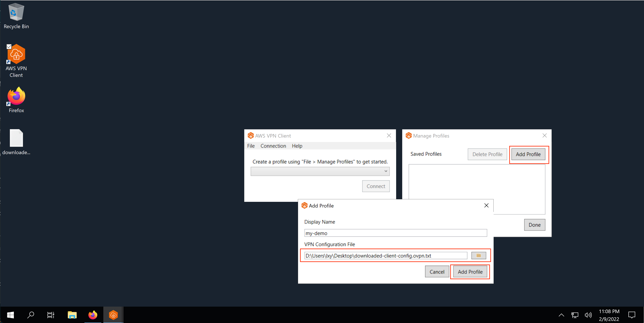
Task: Open volume control tray icon
Action: (x=588, y=315)
